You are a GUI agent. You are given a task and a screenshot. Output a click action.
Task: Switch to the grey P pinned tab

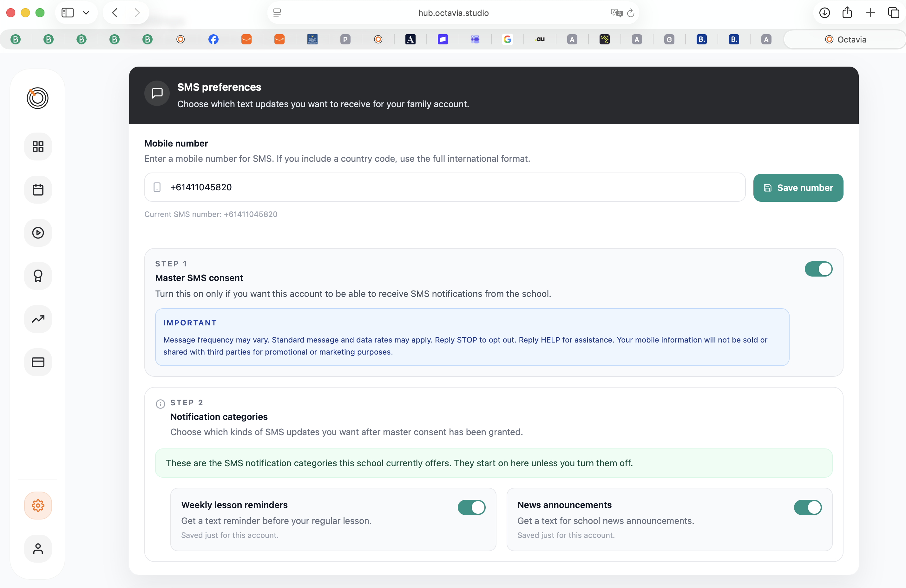[x=345, y=39]
